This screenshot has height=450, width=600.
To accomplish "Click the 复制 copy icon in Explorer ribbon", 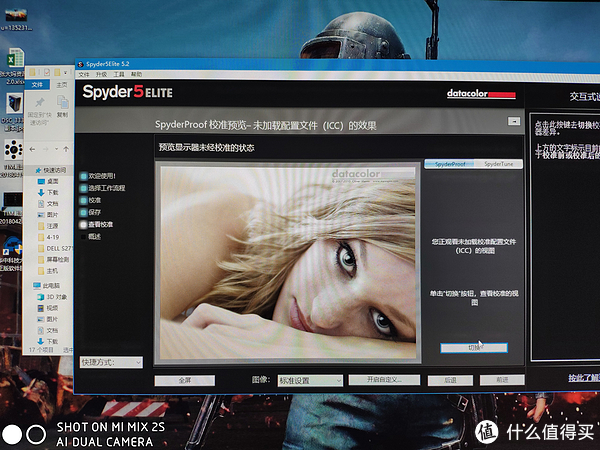I will 62,102.
